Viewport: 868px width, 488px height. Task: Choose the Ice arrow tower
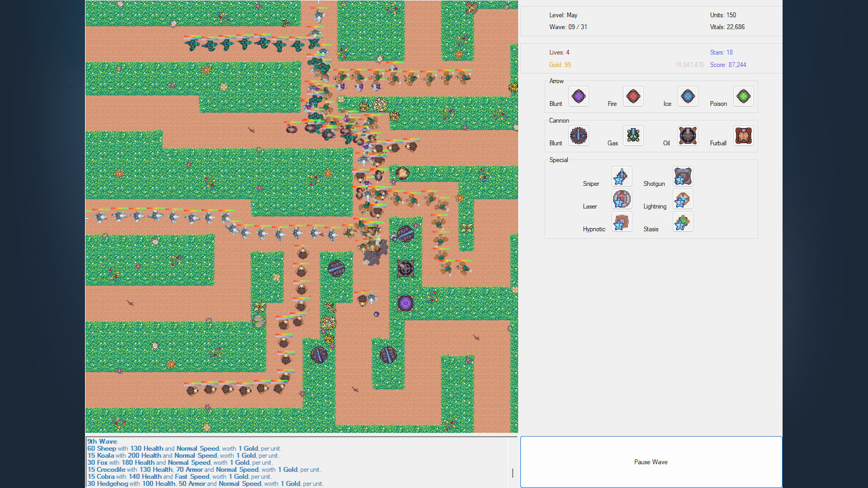[x=688, y=96]
